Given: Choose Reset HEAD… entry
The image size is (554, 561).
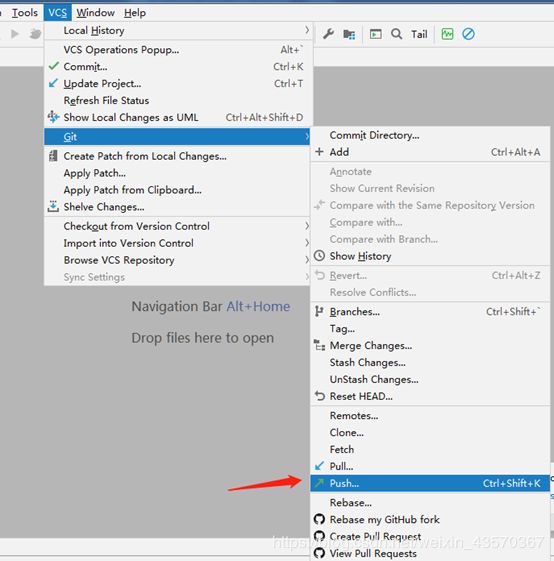Looking at the screenshot, I should click(x=430, y=396).
